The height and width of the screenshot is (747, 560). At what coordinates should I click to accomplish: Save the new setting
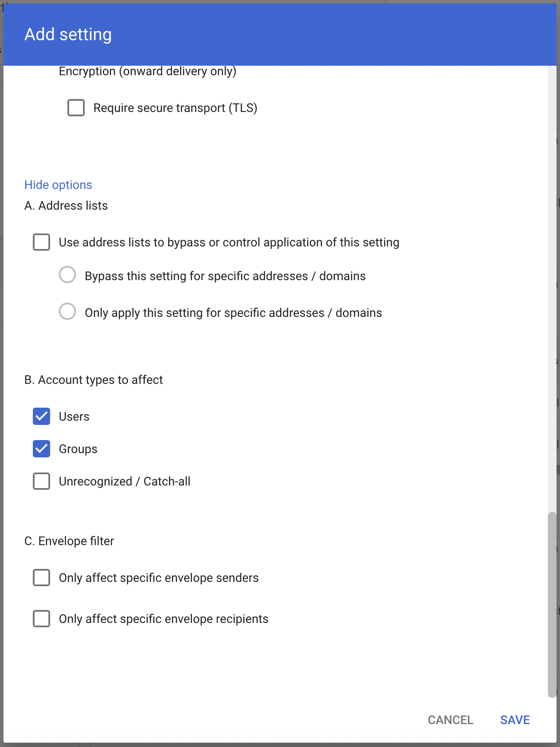515,720
